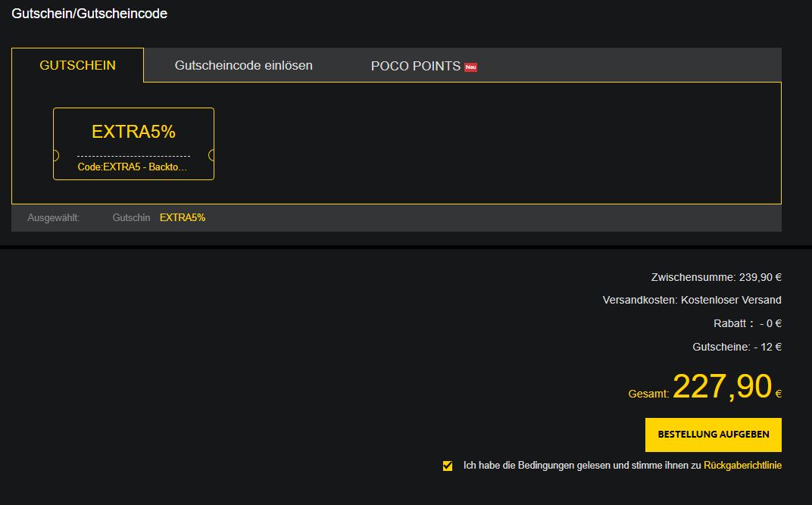Click the Gutscheine - 12 € line
Screen dimensions: 812x505
click(736, 347)
